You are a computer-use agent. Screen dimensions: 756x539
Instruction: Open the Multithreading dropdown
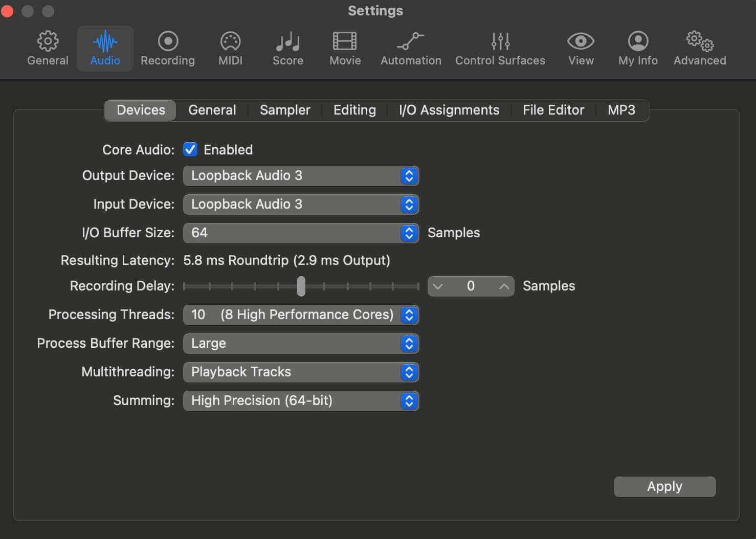point(301,372)
